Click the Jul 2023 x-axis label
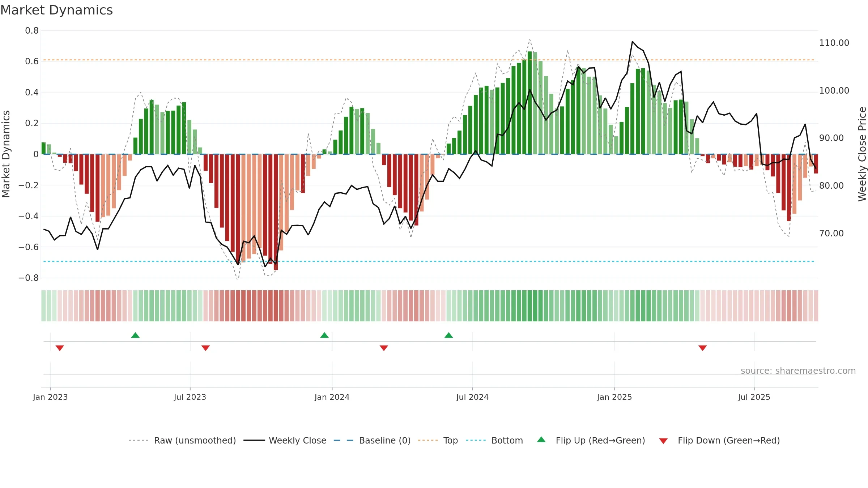 [x=190, y=397]
